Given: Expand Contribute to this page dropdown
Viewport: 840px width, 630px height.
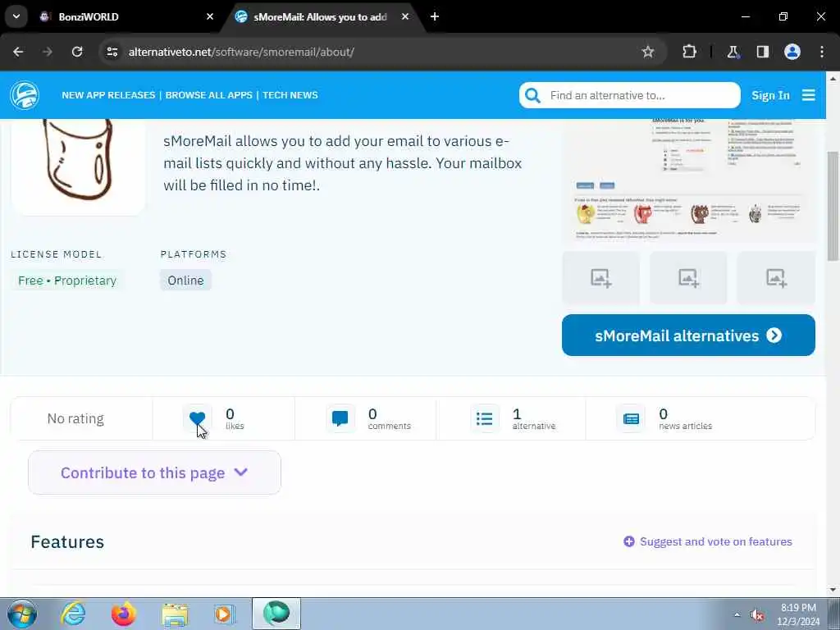Looking at the screenshot, I should 154,472.
